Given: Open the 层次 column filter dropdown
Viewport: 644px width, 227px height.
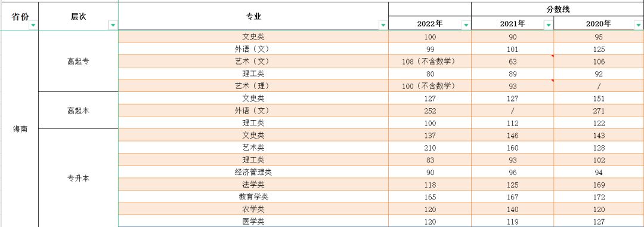Looking at the screenshot, I should pyautogui.click(x=113, y=25).
